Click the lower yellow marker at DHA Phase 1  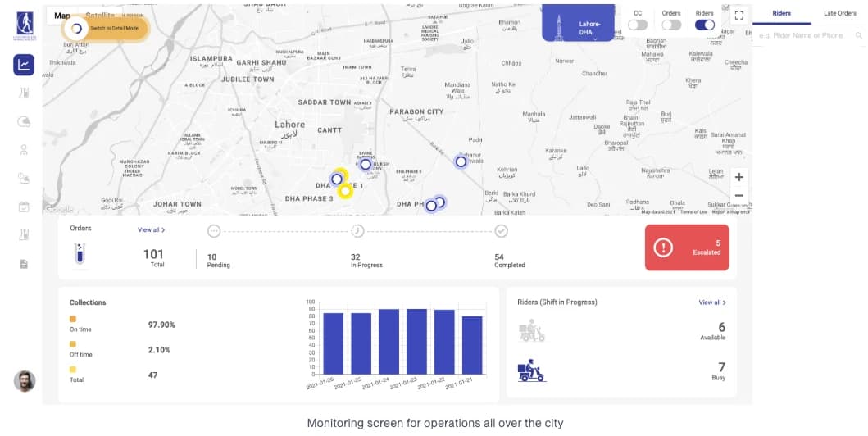(345, 191)
